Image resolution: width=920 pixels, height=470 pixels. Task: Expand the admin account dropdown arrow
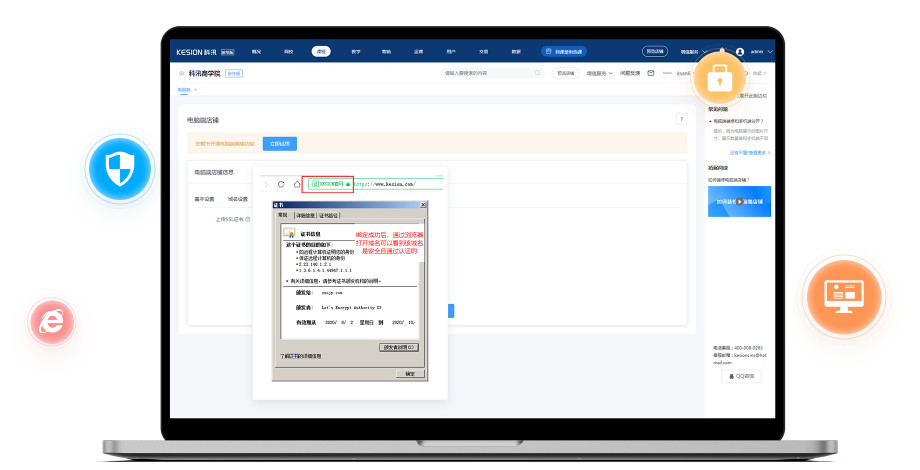(x=770, y=52)
